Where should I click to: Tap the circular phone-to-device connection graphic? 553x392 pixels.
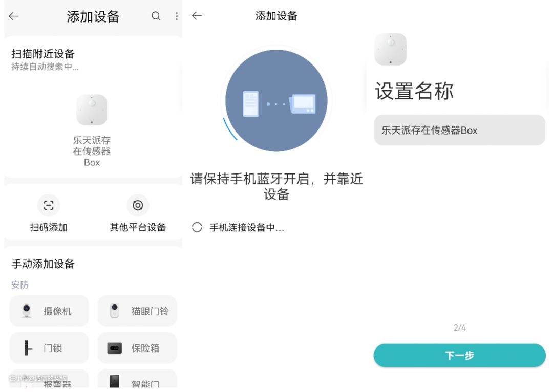276,100
